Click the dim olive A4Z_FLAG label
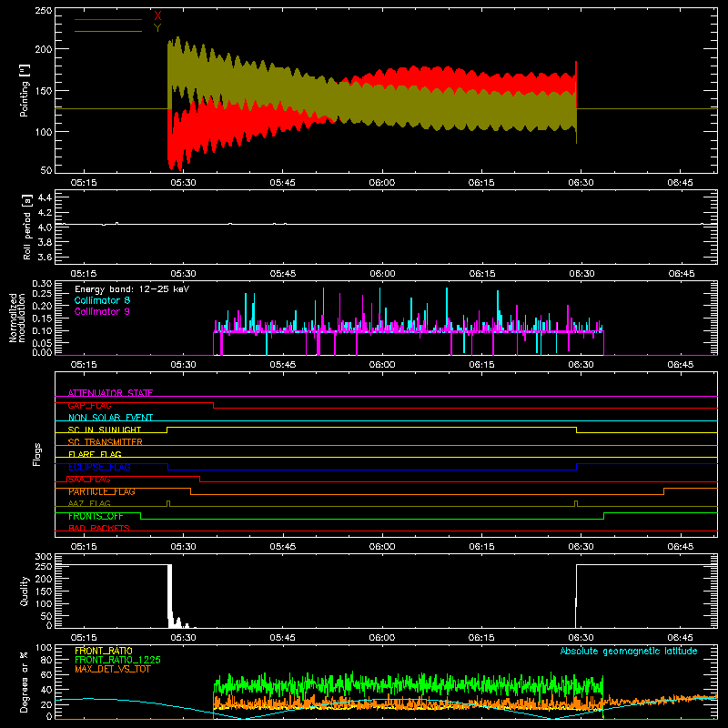The width and height of the screenshot is (728, 728). (89, 503)
